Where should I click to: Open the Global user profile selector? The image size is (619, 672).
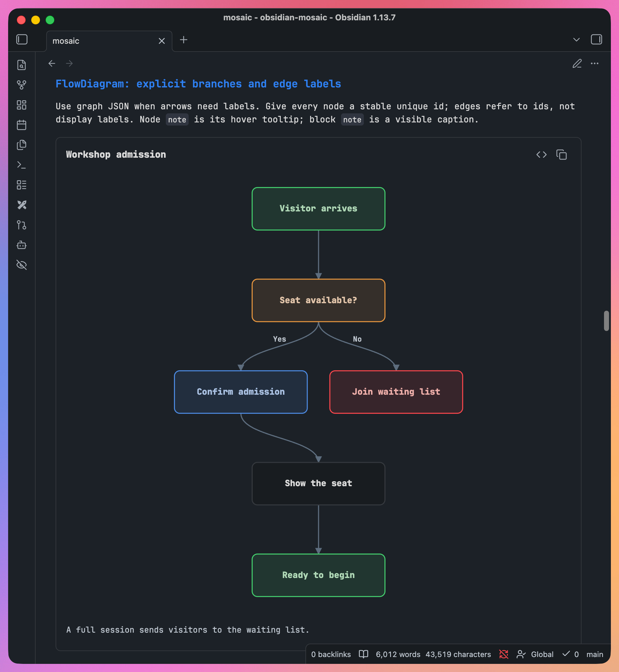pos(535,654)
